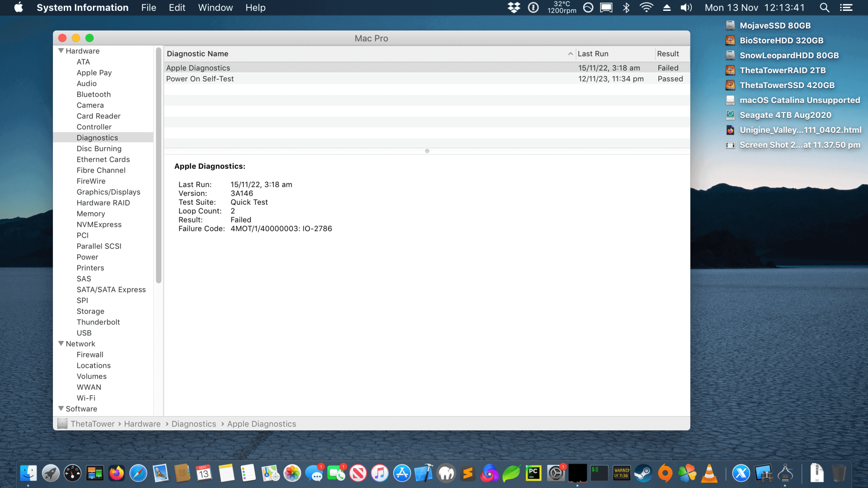Open Spotlight search magnifier
The height and width of the screenshot is (488, 868).
click(x=824, y=7)
